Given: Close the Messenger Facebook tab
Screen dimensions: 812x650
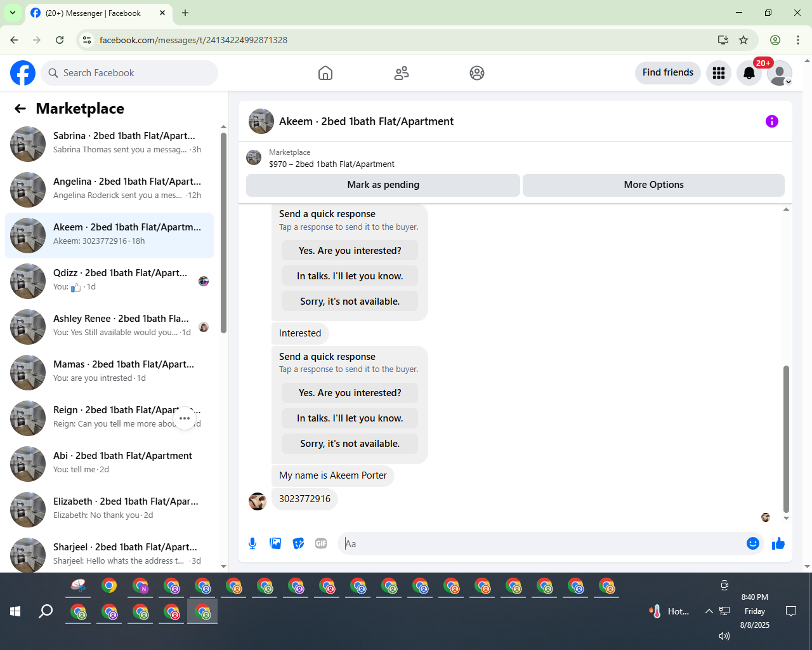Looking at the screenshot, I should 162,13.
